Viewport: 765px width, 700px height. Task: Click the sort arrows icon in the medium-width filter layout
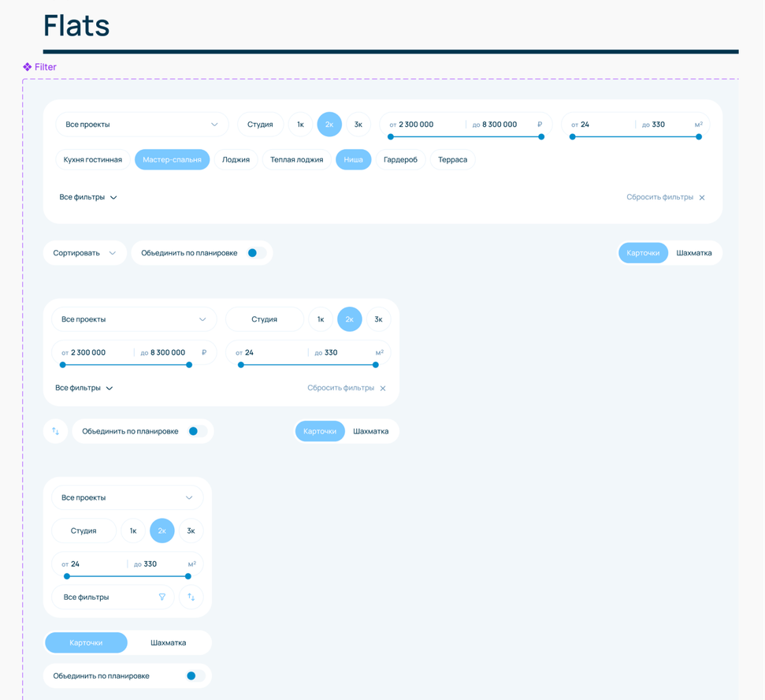56,431
